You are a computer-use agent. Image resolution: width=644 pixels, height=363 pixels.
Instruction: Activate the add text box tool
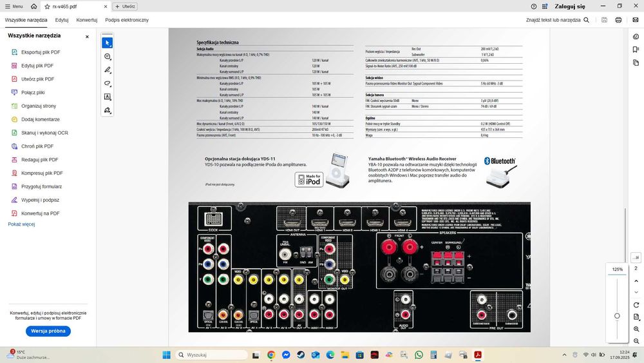click(107, 97)
